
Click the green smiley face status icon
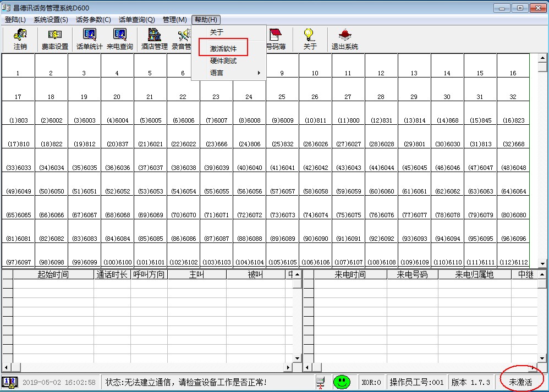point(342,382)
